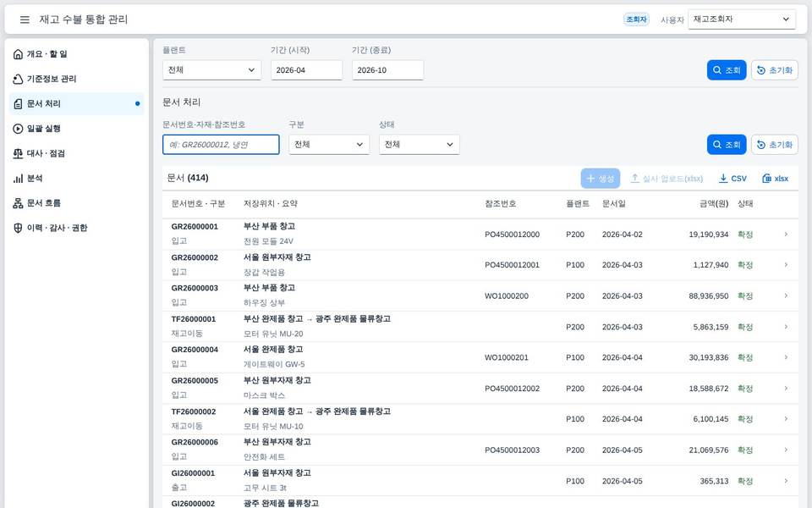Click reference number WO1000200
The width and height of the screenshot is (812, 508).
tap(507, 296)
